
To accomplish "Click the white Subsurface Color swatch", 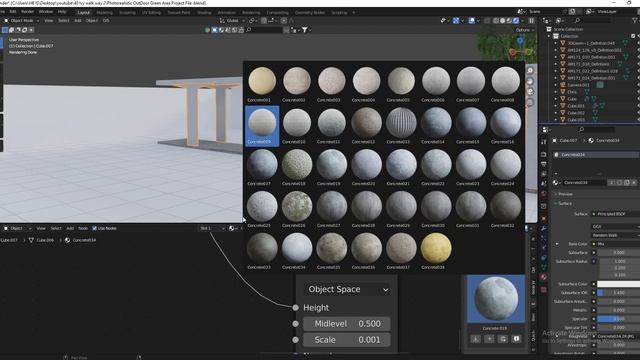I will pyautogui.click(x=618, y=284).
